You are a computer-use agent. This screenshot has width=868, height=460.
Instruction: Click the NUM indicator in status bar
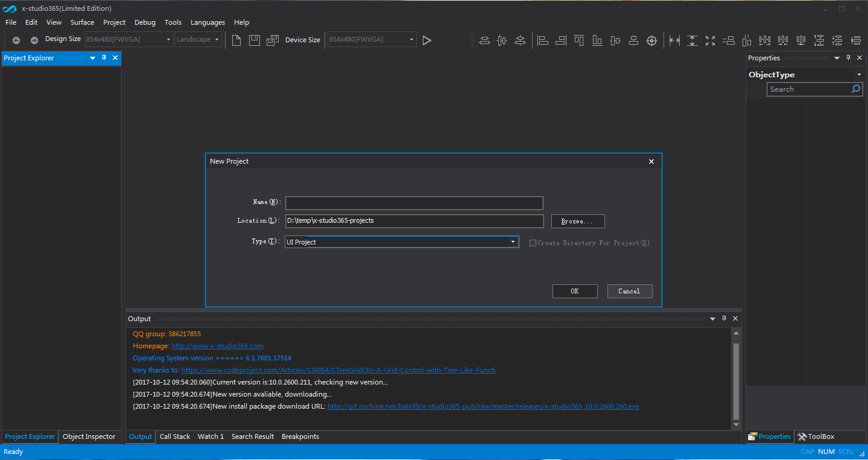click(x=826, y=452)
